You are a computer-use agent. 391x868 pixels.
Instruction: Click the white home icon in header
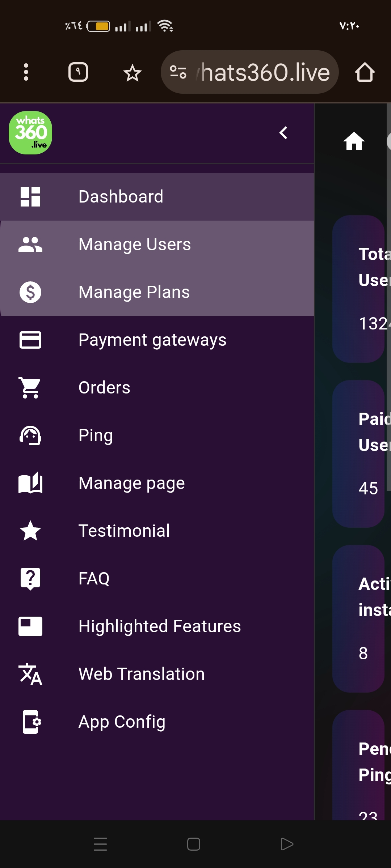354,141
